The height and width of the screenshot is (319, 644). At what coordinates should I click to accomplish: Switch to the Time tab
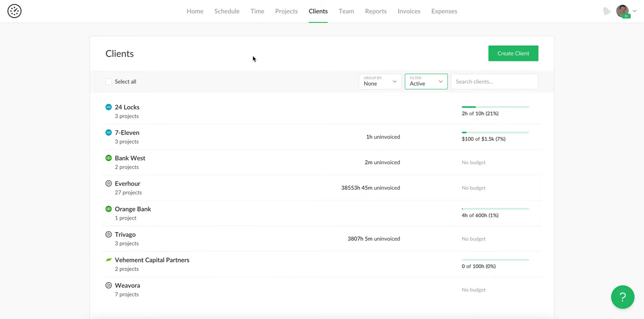tap(257, 11)
